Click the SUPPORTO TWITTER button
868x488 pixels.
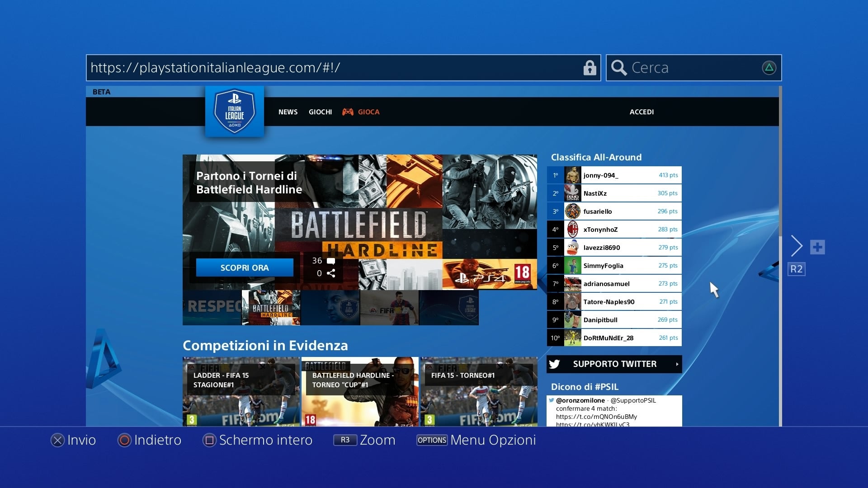[x=614, y=364]
